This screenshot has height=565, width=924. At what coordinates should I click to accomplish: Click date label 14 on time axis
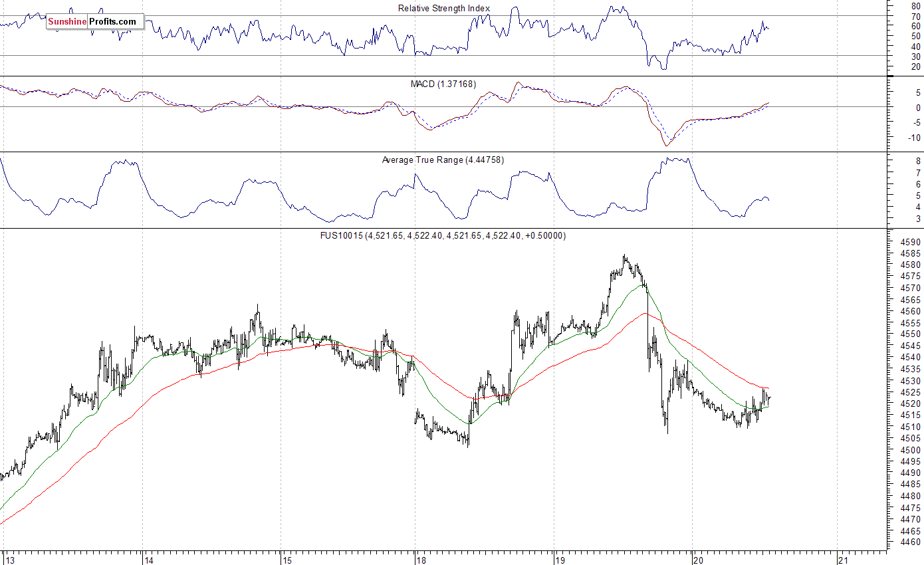pos(150,560)
